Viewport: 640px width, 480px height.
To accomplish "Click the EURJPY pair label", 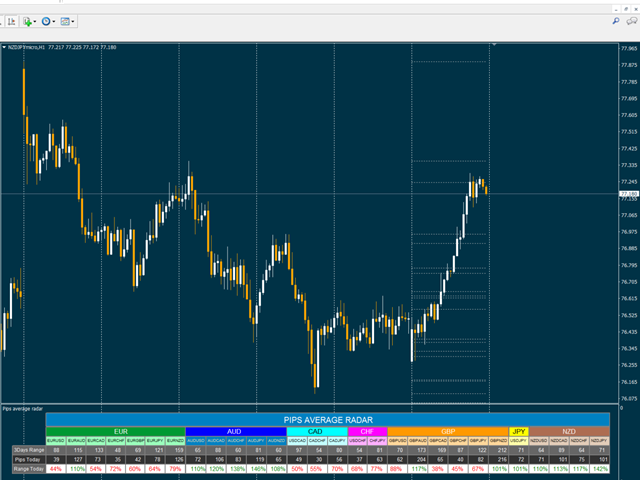I will 156,441.
